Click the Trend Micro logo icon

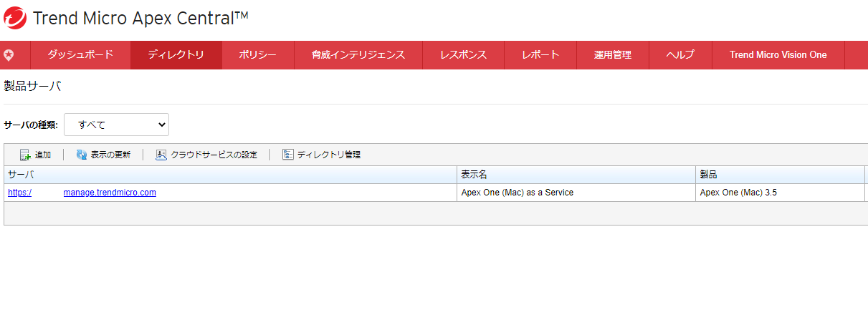pyautogui.click(x=16, y=18)
